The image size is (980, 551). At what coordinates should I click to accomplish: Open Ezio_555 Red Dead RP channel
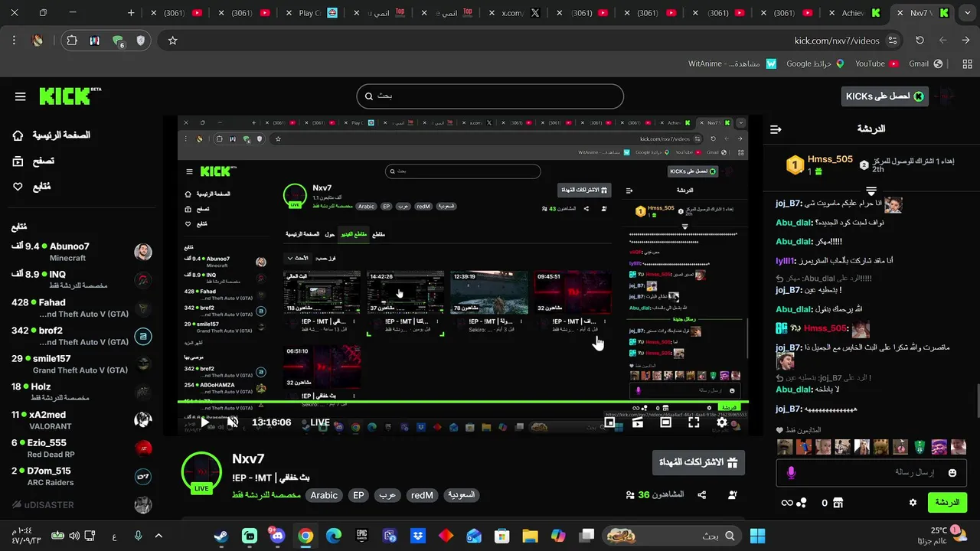(82, 448)
